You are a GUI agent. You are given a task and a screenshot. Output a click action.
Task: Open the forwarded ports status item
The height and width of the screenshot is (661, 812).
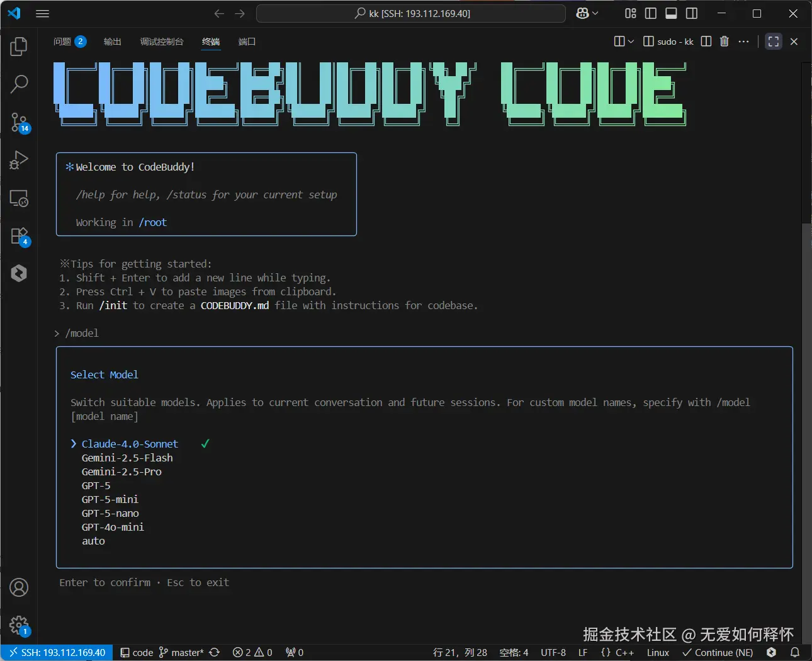295,652
